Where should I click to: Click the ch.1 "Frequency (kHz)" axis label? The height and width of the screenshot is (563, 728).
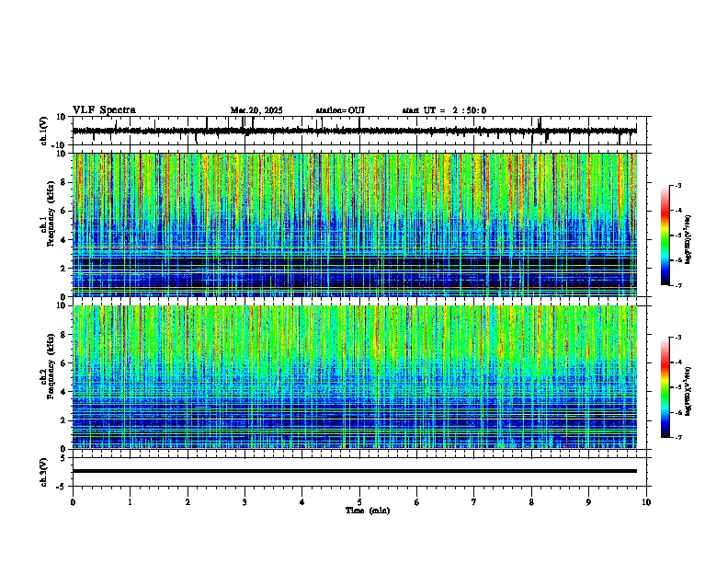tap(51, 213)
